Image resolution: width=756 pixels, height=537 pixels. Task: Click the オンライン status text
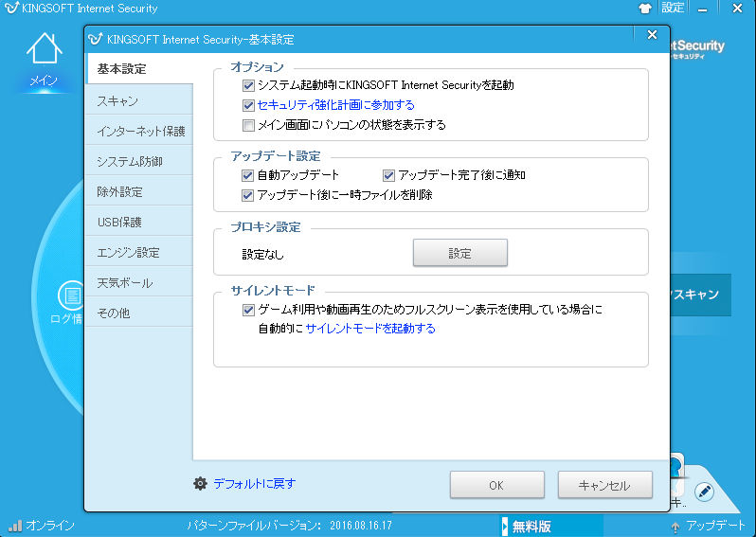49,526
